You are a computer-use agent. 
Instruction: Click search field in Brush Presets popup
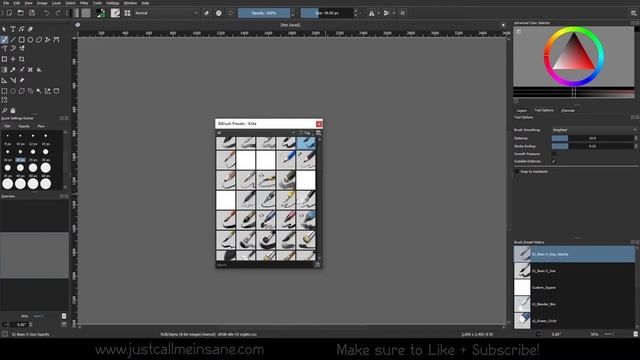click(264, 265)
